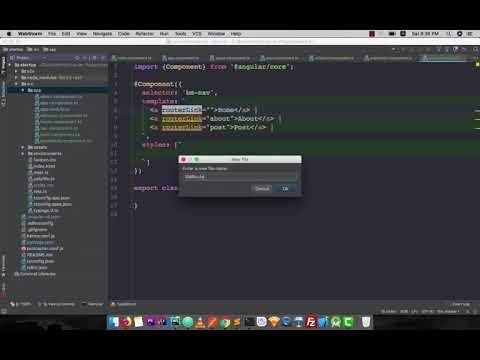Expand the assets folder
The height and width of the screenshot is (360, 480).
click(23, 147)
